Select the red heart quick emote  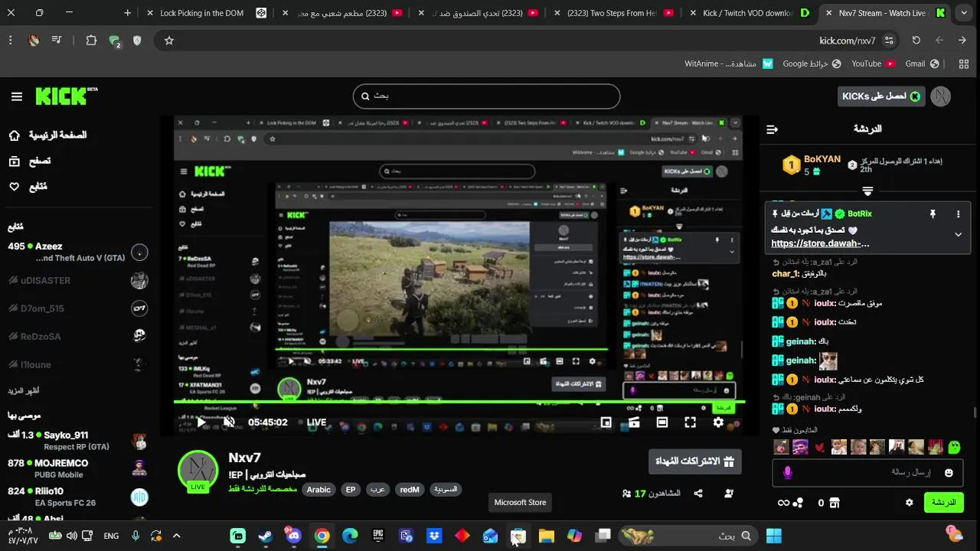(x=819, y=447)
